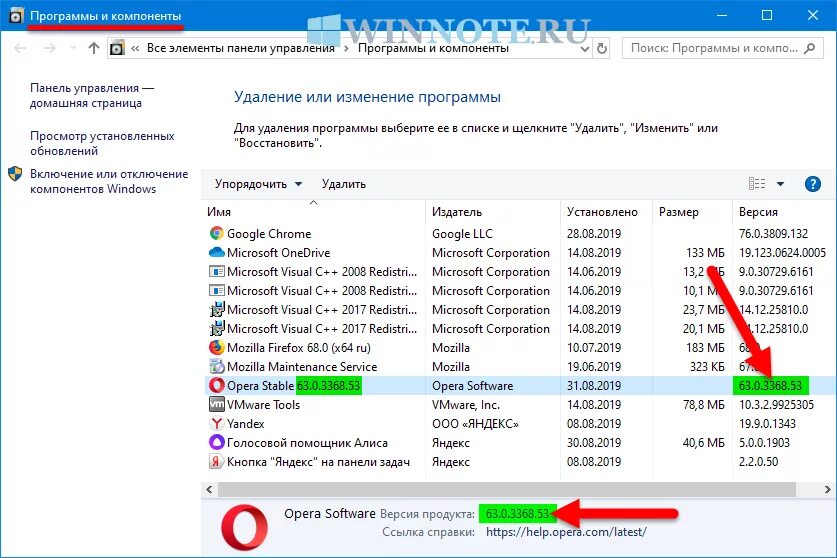Open the recent locations dropdown arrow
This screenshot has height=558, width=837.
(73, 48)
